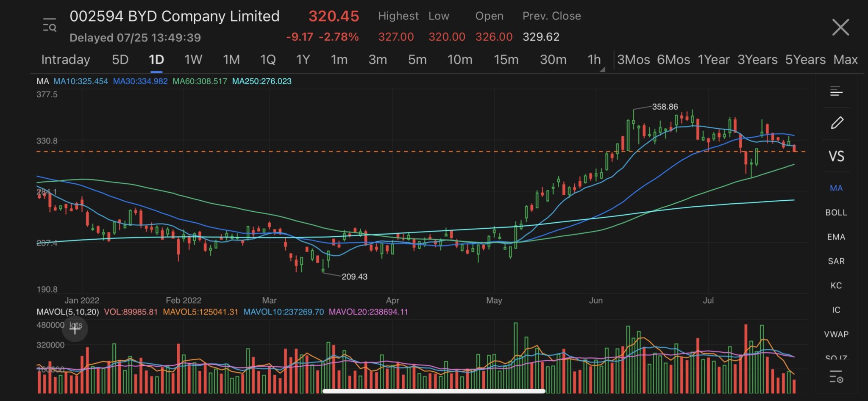Tap the stock title 002594 BYD Company Limited
868x401 pixels.
pos(175,16)
